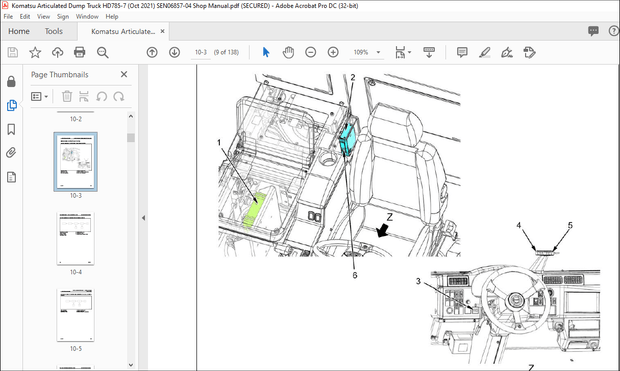Switch to the Tools tab
Image resolution: width=620 pixels, height=371 pixels.
point(53,31)
